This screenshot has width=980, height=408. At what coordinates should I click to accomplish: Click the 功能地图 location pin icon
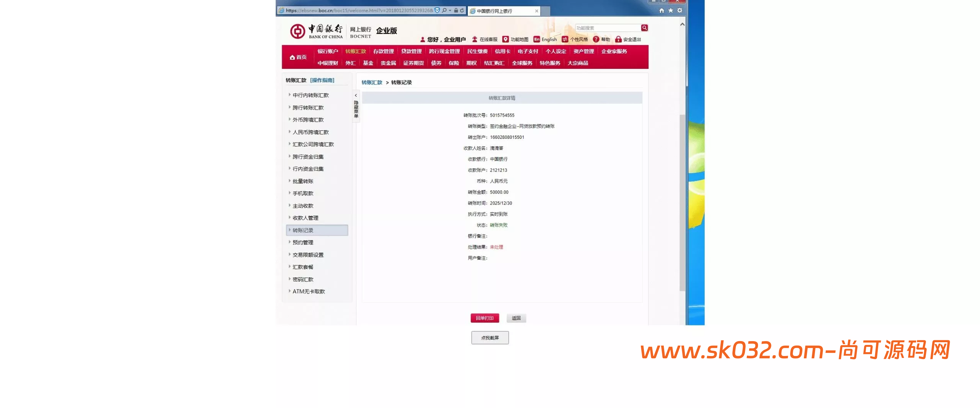pyautogui.click(x=506, y=39)
